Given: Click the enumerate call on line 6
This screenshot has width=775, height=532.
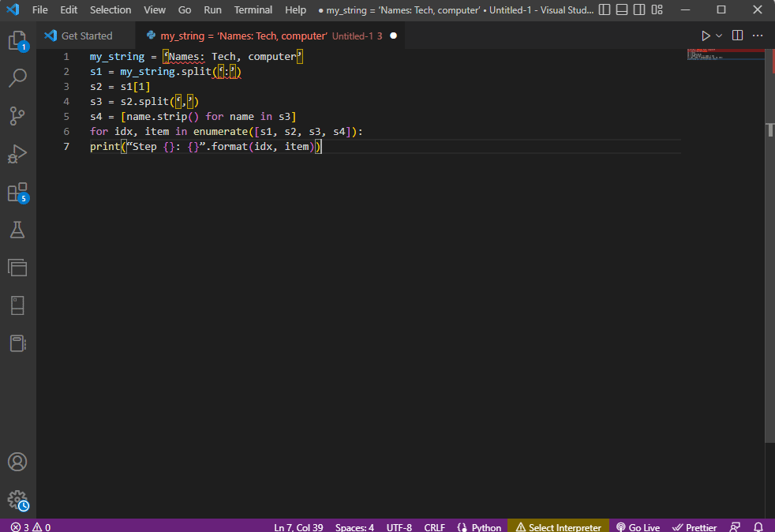Looking at the screenshot, I should [220, 132].
